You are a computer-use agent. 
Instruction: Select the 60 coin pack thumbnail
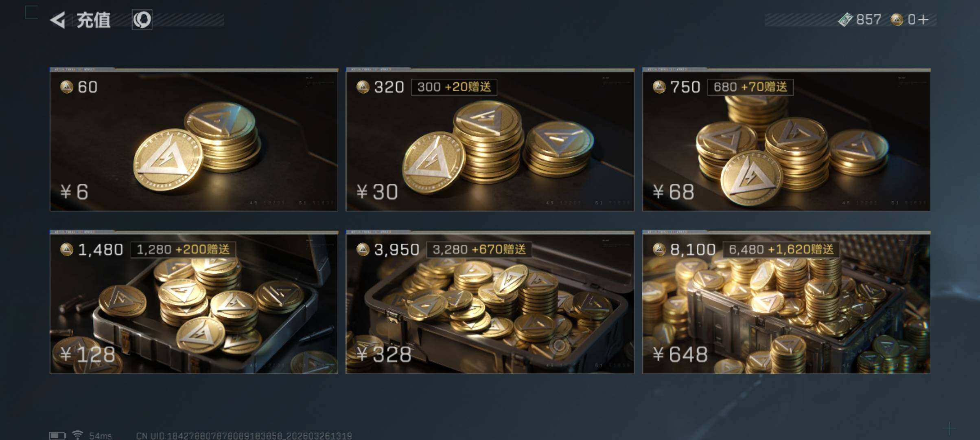194,140
